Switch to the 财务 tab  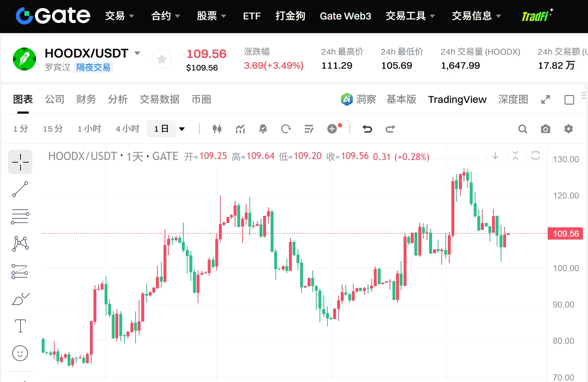click(86, 99)
